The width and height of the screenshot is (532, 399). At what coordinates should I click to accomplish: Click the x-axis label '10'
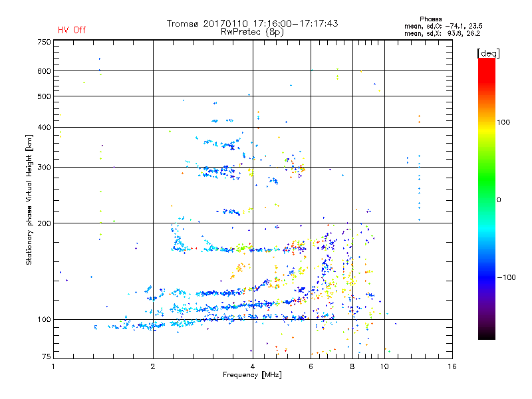(x=384, y=366)
